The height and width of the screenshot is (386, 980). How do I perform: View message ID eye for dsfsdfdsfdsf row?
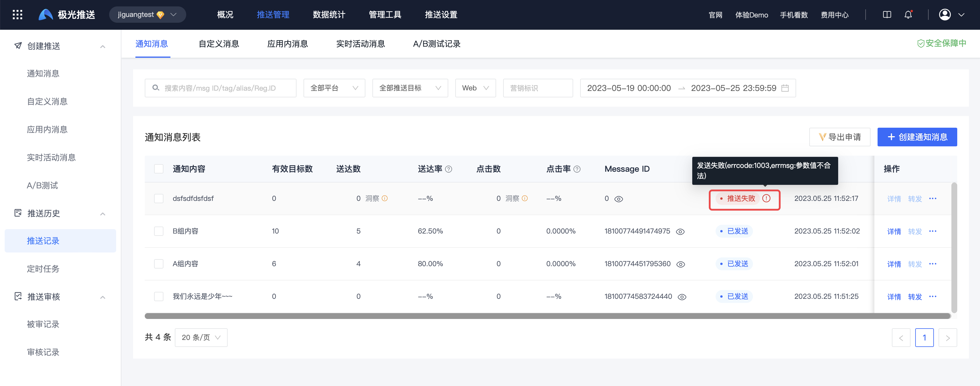pyautogui.click(x=619, y=199)
